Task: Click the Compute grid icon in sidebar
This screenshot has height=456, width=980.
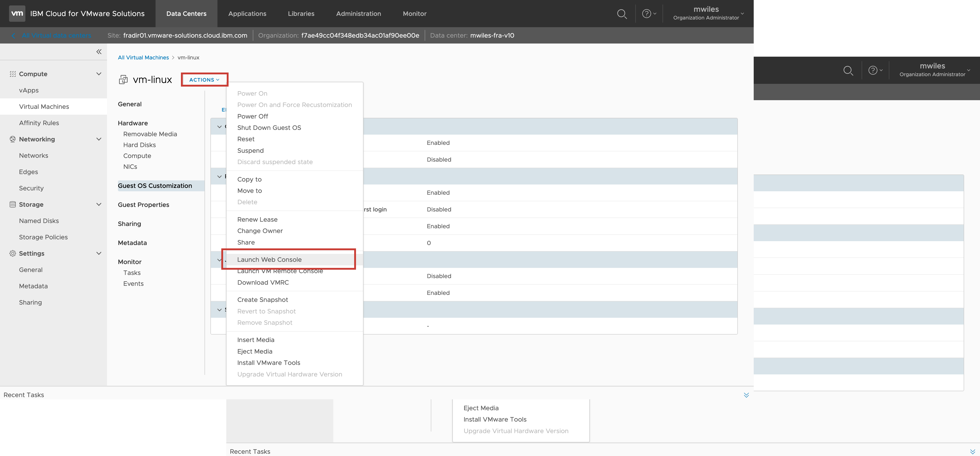Action: coord(12,74)
